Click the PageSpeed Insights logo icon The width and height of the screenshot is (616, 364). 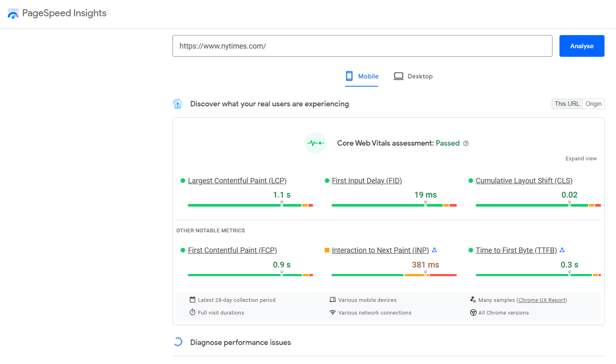tap(13, 13)
